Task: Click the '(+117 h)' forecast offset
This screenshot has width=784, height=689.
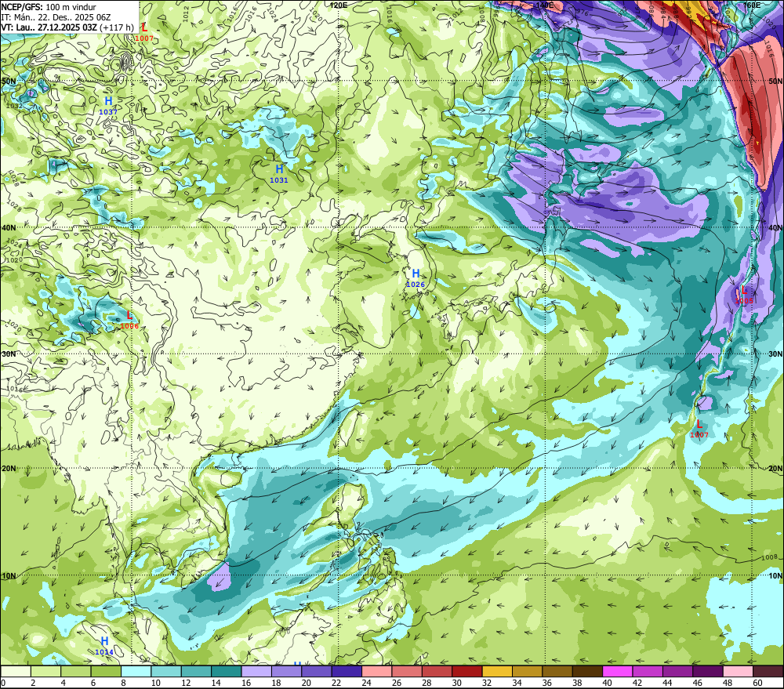Action: pyautogui.click(x=117, y=27)
